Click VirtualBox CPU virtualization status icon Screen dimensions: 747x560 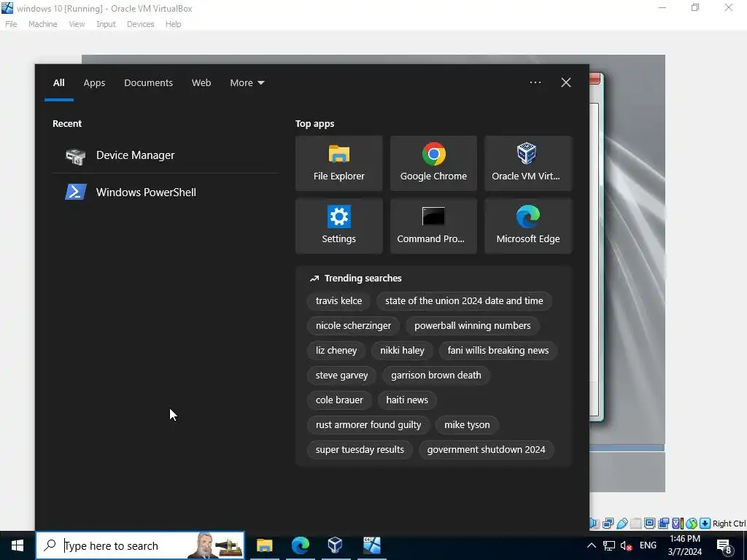677,524
